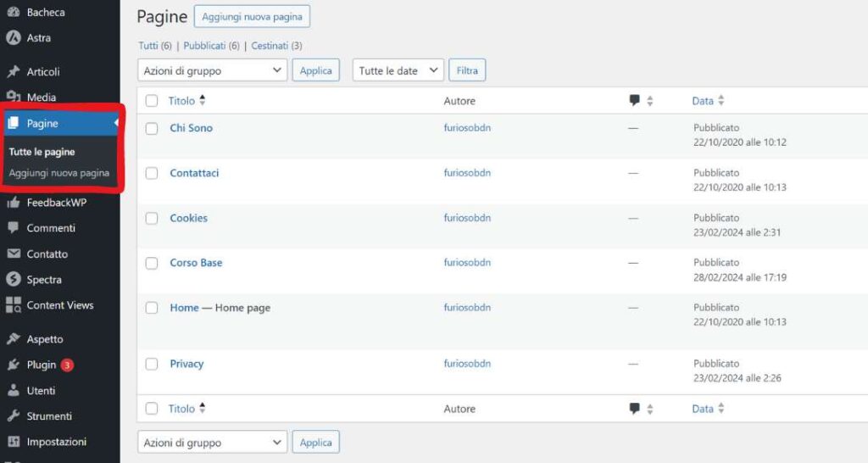Sort by comments arrows in header

[x=650, y=101]
